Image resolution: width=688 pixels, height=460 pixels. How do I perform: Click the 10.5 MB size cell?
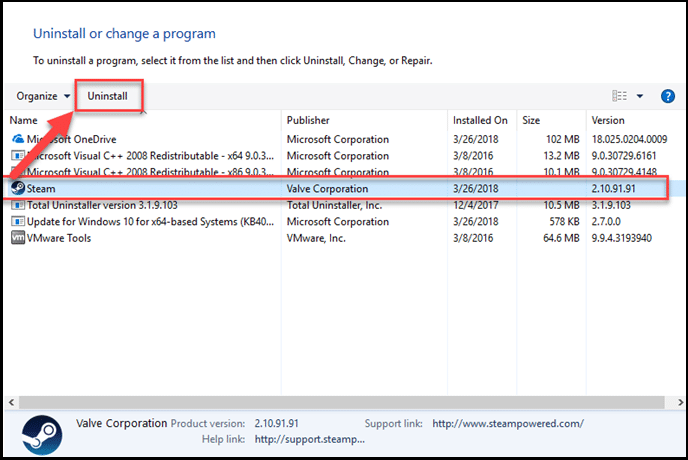point(561,205)
